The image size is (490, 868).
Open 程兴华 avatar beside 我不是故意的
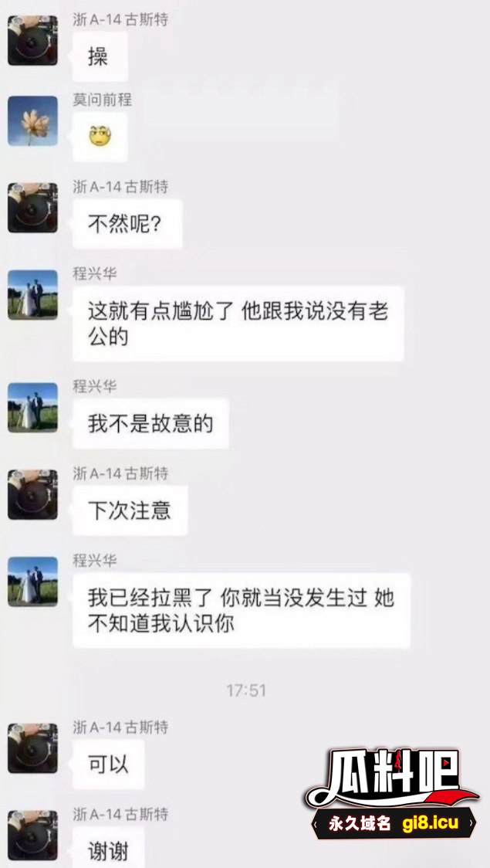tap(32, 408)
